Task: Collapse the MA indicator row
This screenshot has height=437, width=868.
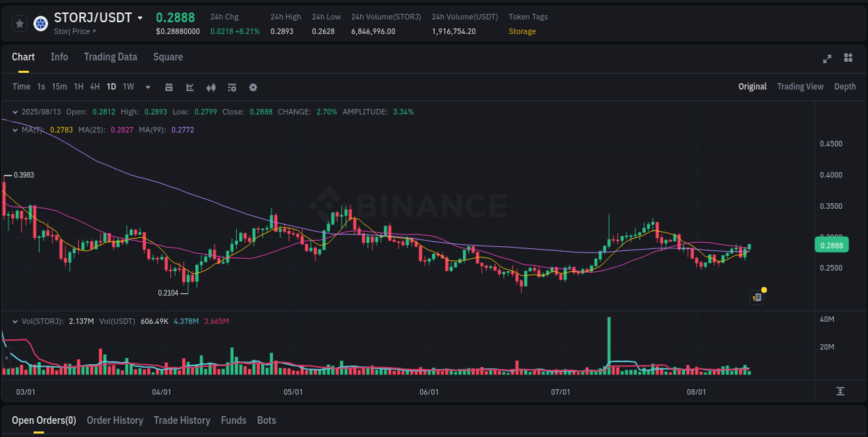Action: pos(14,130)
